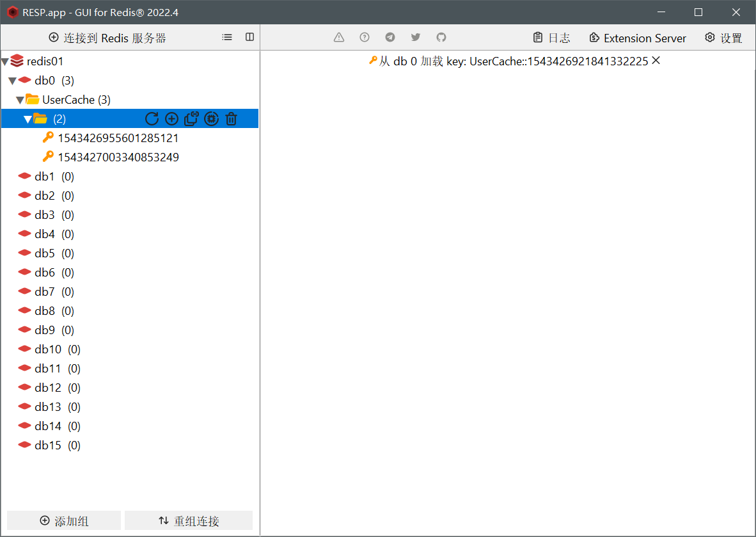Screen dimensions: 756x537
Task: Copy the namespace pattern icon
Action: tap(191, 118)
